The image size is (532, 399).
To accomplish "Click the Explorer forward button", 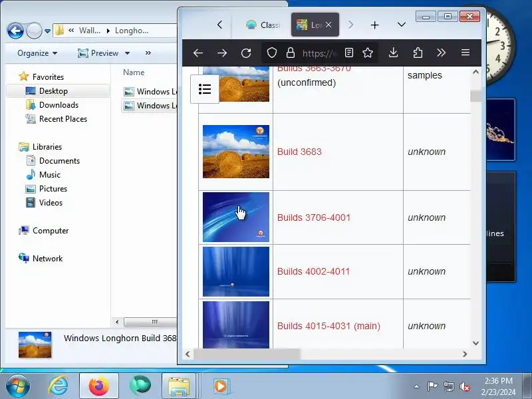I will coord(34,31).
